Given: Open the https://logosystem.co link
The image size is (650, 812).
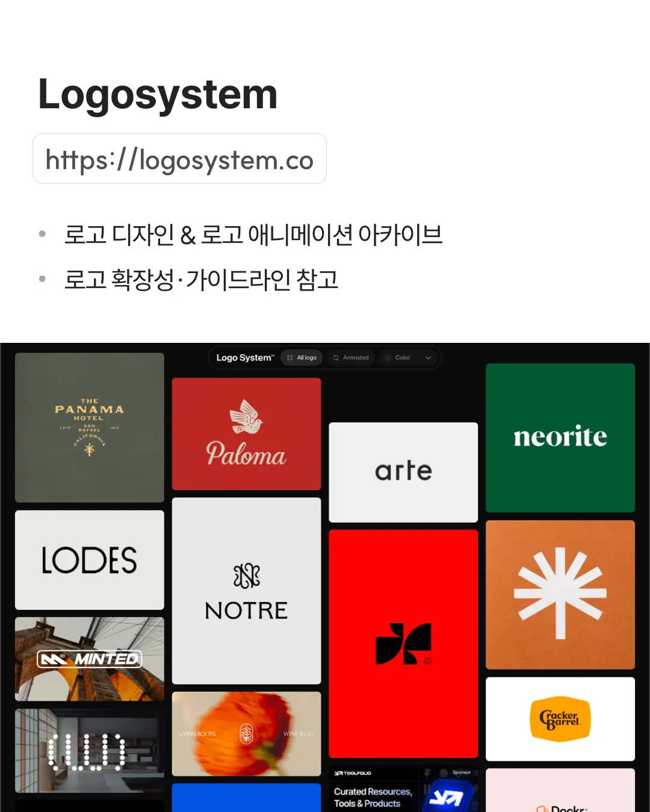Looking at the screenshot, I should click(179, 159).
